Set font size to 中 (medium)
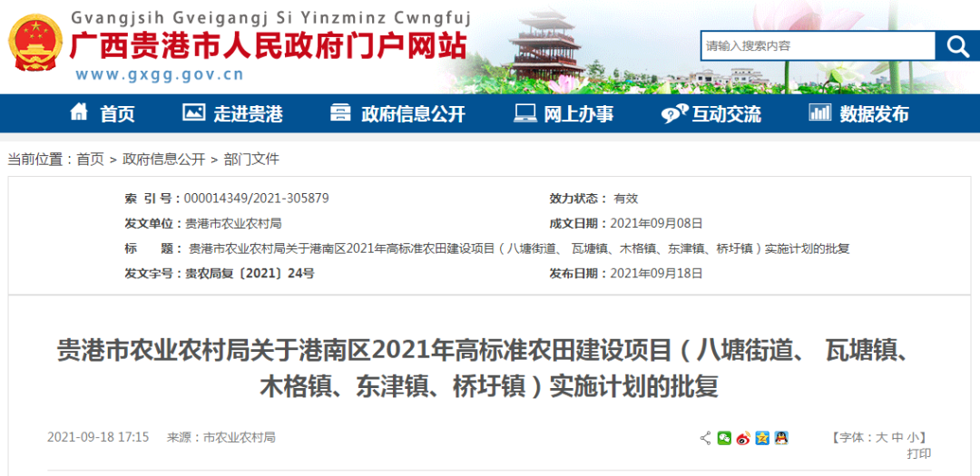This screenshot has height=476, width=980. tap(897, 438)
